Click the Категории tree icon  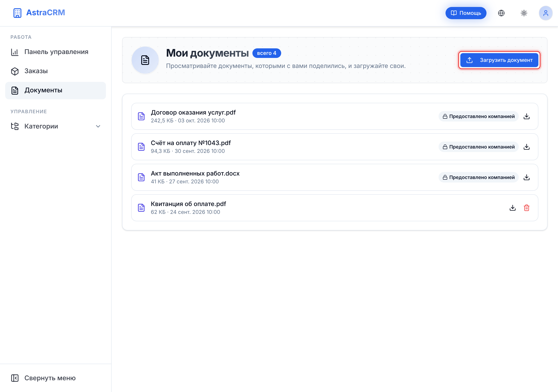15,126
